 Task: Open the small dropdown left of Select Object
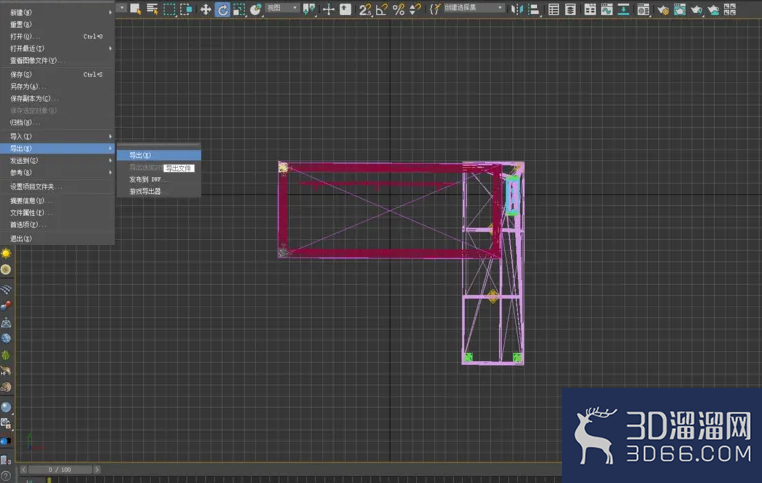[x=122, y=7]
